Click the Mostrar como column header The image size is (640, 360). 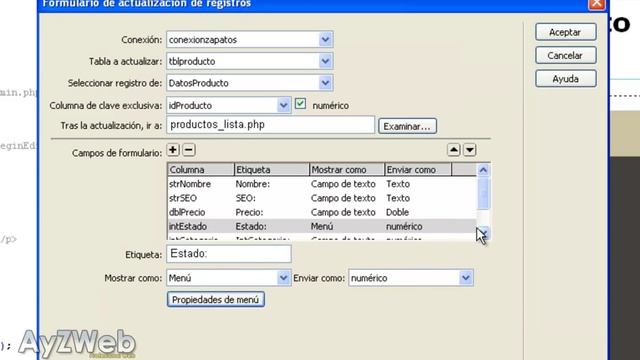(347, 169)
